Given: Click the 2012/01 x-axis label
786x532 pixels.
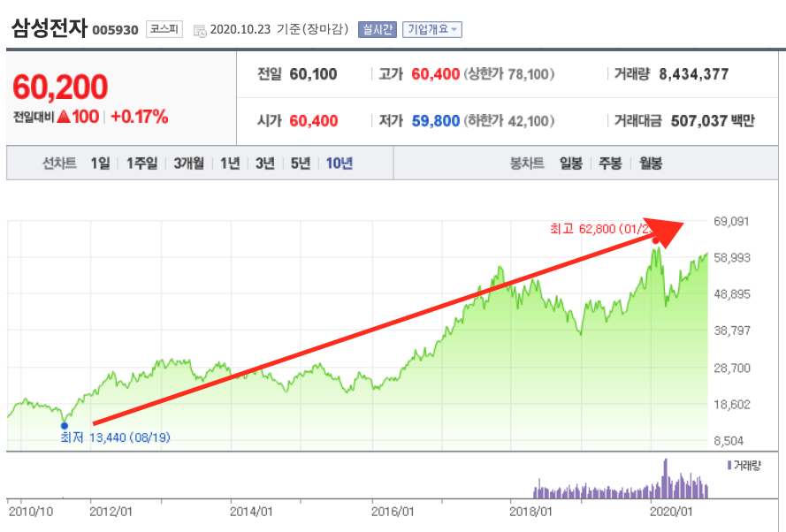Looking at the screenshot, I should pos(111,512).
